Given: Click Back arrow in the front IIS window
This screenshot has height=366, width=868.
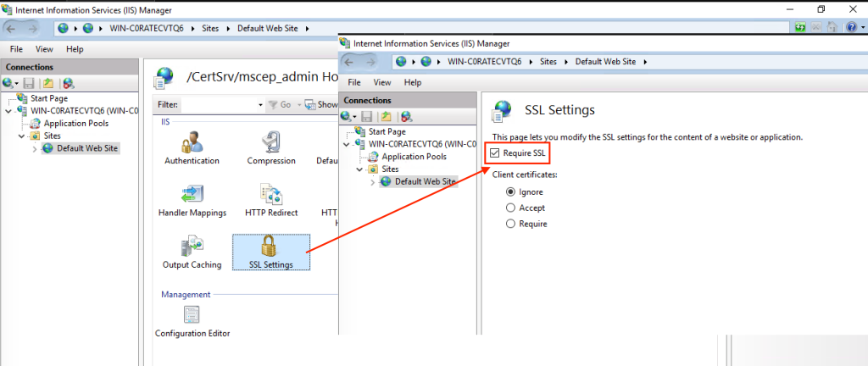Looking at the screenshot, I should tap(350, 62).
